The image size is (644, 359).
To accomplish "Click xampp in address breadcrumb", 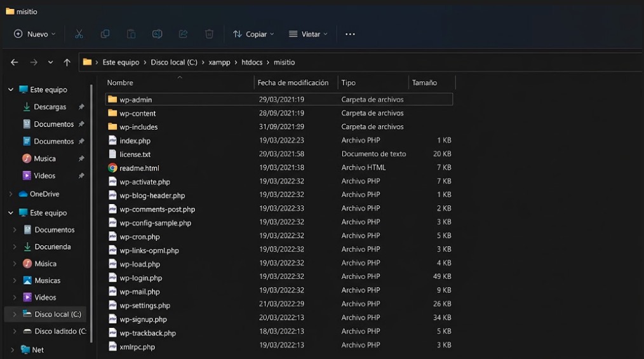I will point(219,62).
